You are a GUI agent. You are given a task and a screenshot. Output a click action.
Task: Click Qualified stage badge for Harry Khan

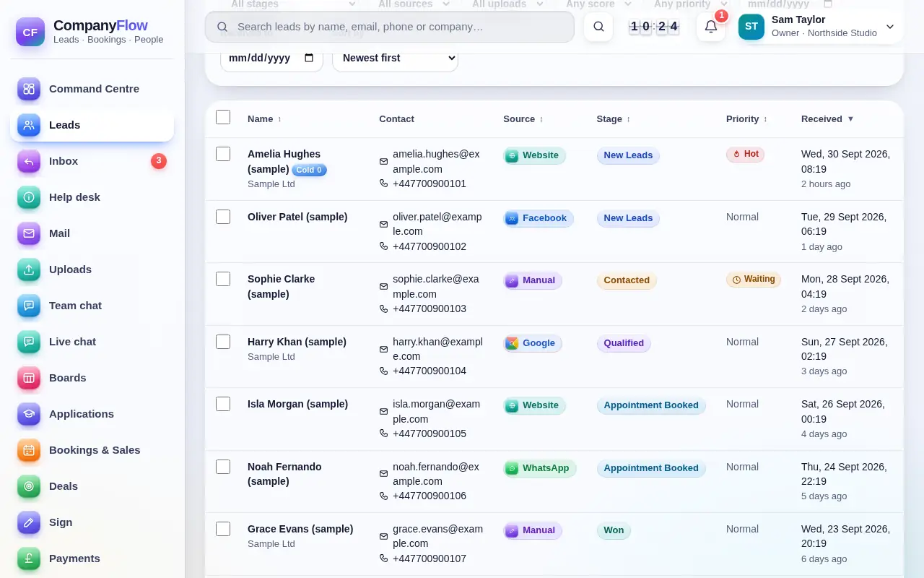point(624,343)
